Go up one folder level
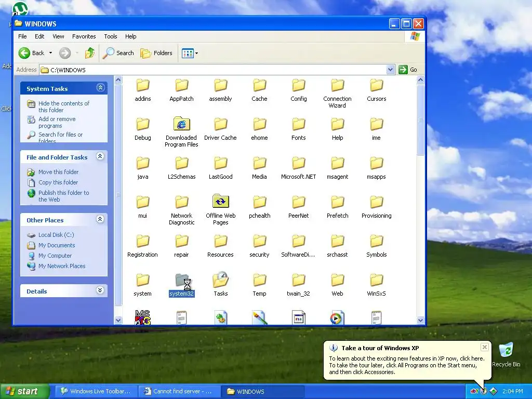 90,53
